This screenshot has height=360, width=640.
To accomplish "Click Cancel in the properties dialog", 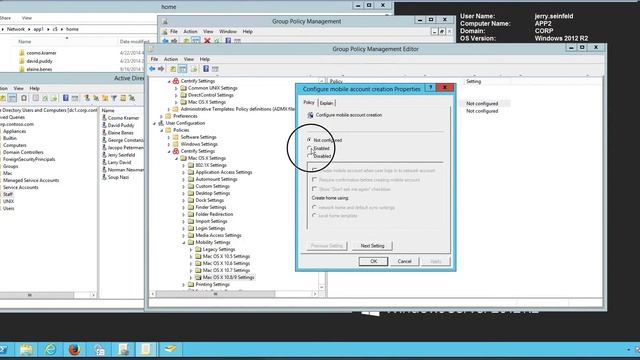I will 404,261.
